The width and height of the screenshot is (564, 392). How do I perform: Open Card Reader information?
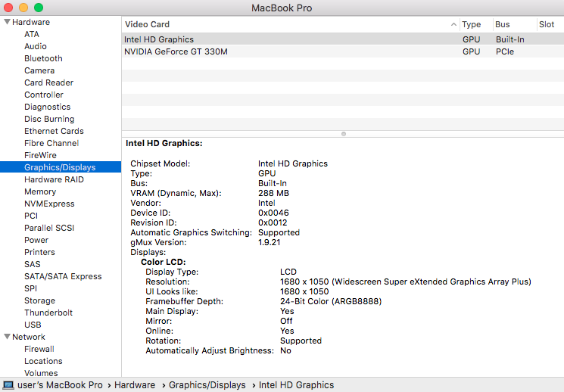click(x=48, y=82)
